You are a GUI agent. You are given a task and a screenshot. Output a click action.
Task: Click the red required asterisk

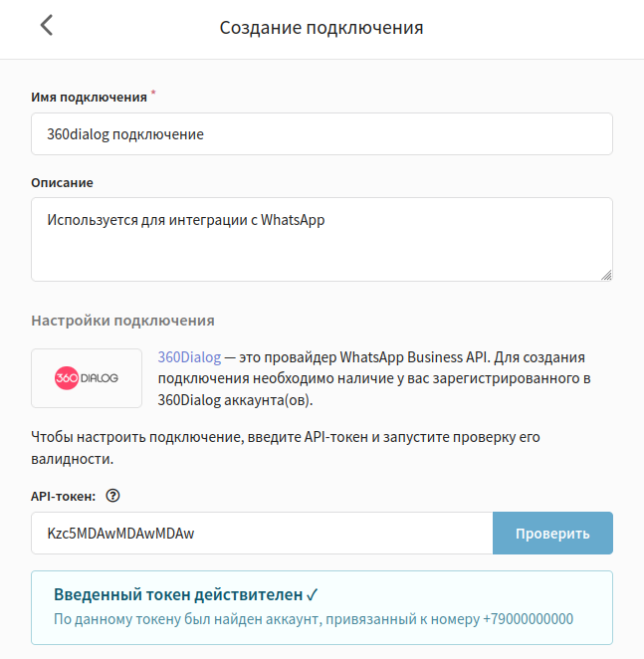point(153,92)
